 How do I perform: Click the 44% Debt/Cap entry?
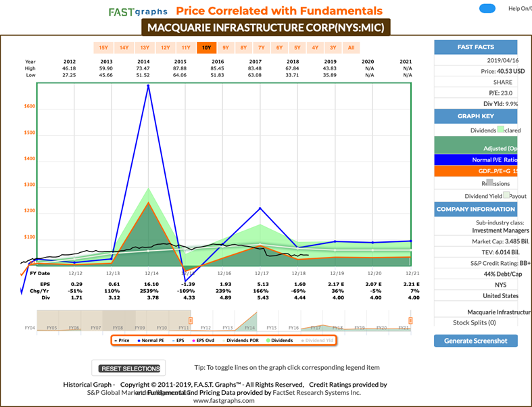tap(503, 274)
